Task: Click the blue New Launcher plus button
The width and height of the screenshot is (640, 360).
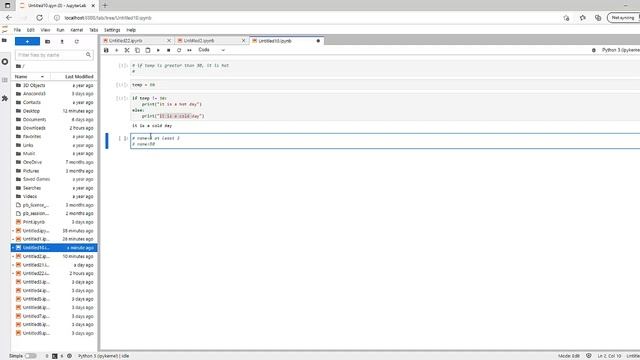Action: pos(27,42)
